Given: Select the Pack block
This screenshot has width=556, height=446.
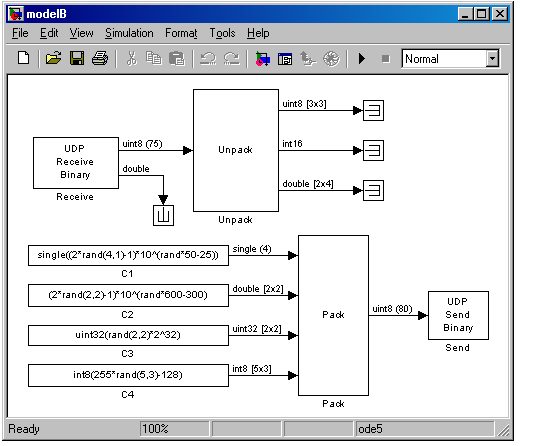Looking at the screenshot, I should pos(333,315).
